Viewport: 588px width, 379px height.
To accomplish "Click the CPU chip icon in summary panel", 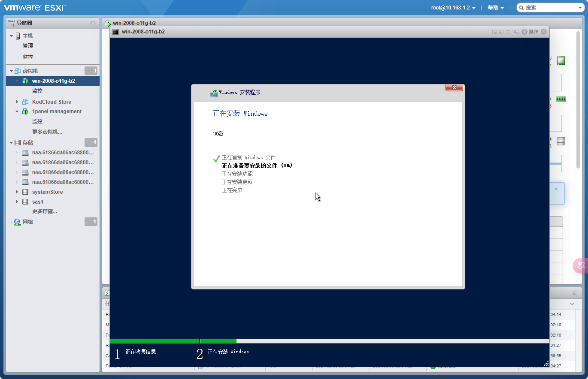I will point(561,60).
